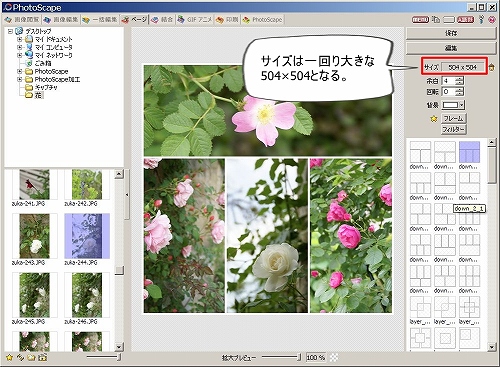Select the blue highlighted layout template
The image size is (500, 367).
coord(469,152)
